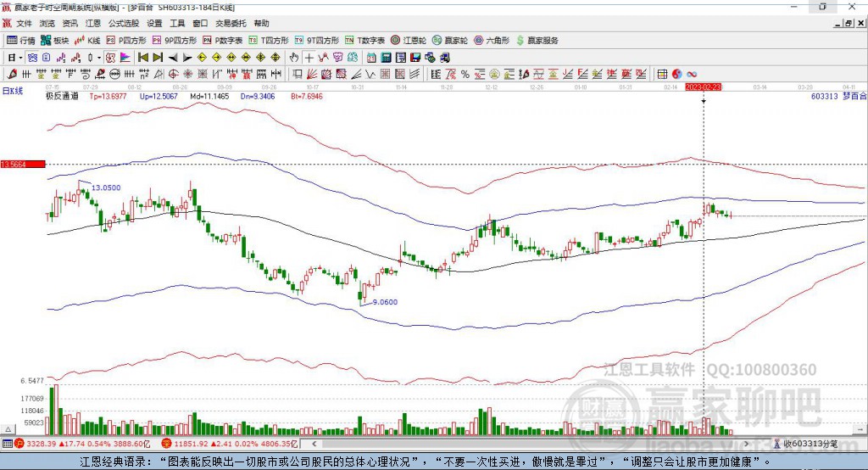This screenshot has width=868, height=470.
Task: Open the 交易委托 menu
Action: 231,23
